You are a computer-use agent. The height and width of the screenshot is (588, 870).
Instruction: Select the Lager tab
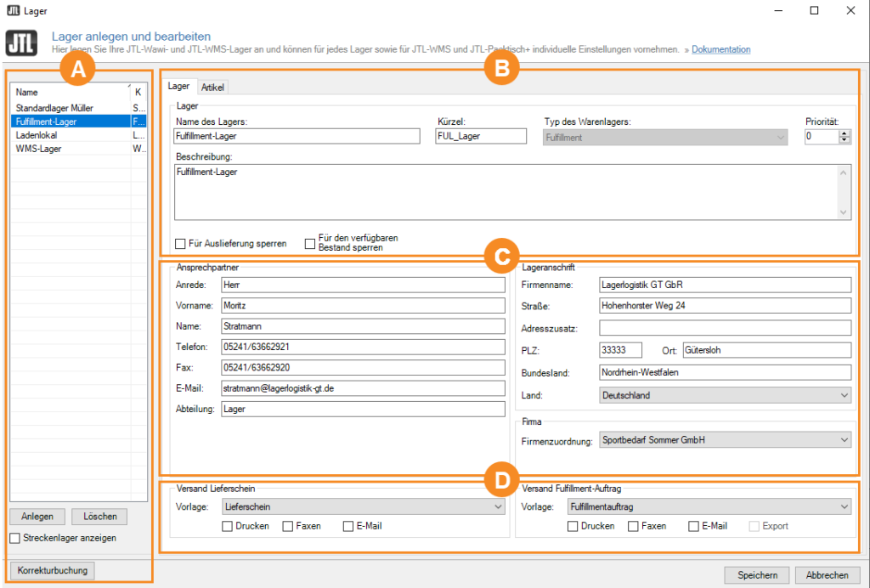coord(178,87)
